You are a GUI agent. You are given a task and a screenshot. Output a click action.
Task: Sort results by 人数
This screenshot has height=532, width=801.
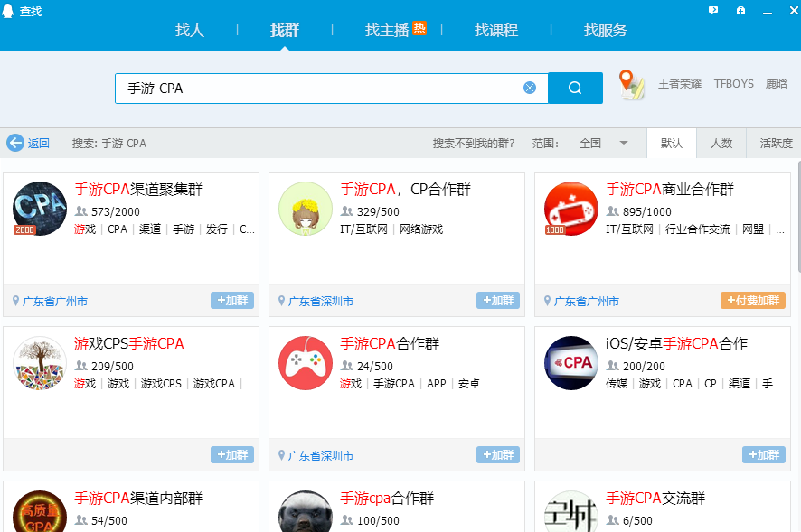pyautogui.click(x=721, y=143)
